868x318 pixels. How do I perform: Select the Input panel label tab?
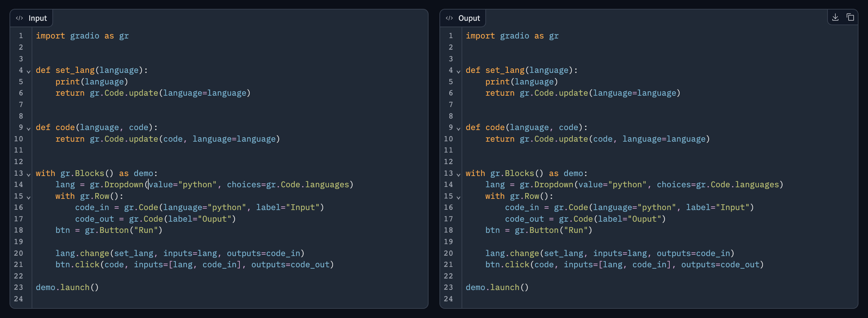(x=31, y=18)
